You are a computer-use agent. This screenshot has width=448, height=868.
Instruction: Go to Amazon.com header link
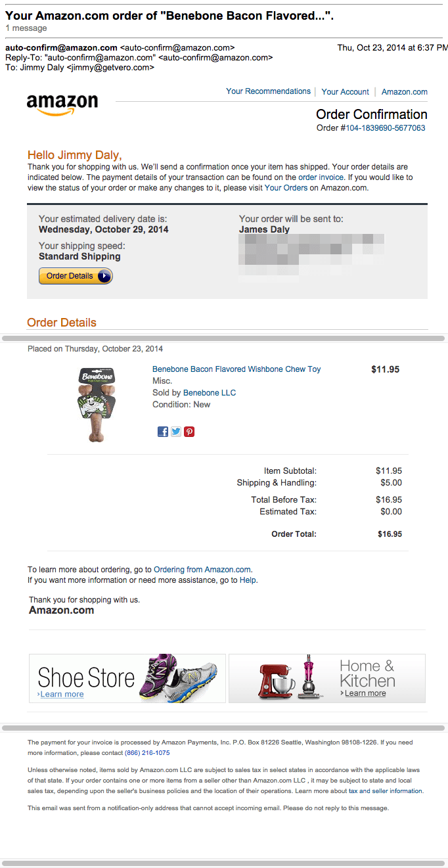(405, 92)
